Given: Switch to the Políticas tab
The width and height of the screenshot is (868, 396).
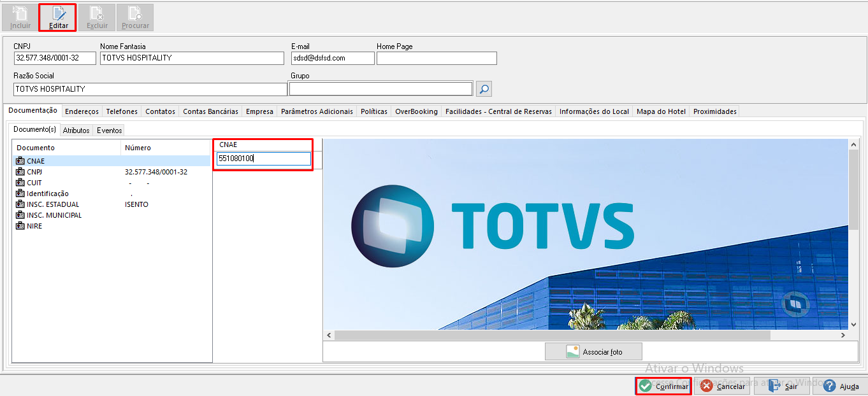Looking at the screenshot, I should tap(374, 111).
